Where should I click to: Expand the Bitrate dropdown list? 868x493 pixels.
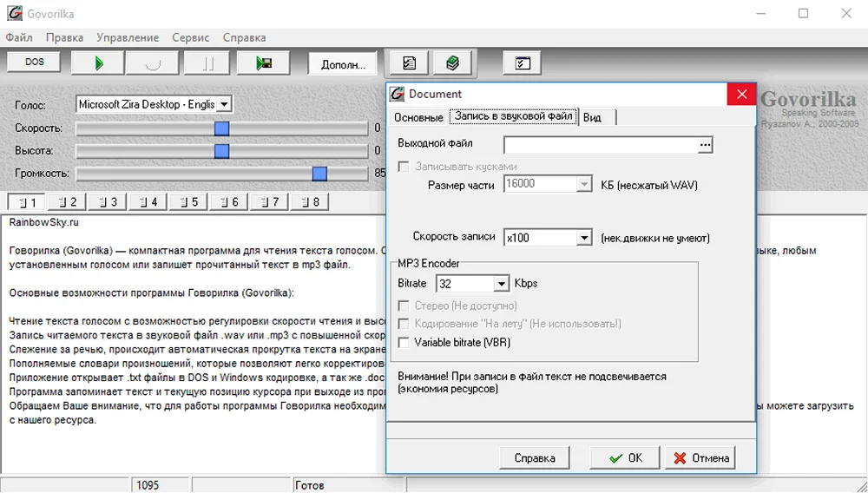coord(501,284)
